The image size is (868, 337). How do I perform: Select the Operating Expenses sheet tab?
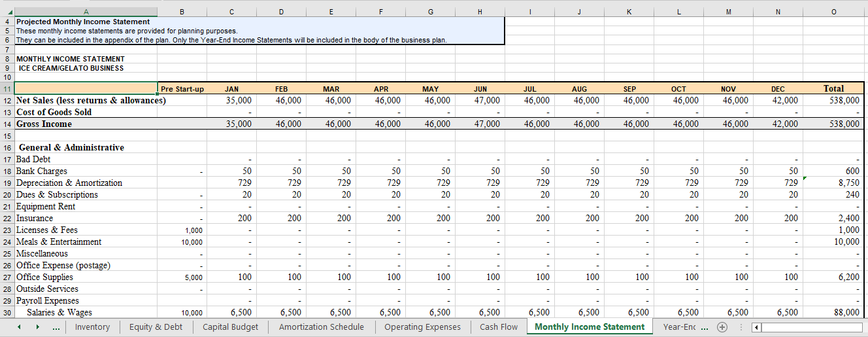[422, 327]
